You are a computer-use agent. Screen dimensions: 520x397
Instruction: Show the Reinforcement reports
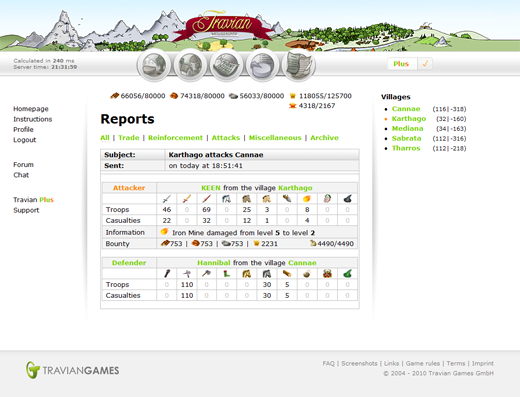coord(175,138)
